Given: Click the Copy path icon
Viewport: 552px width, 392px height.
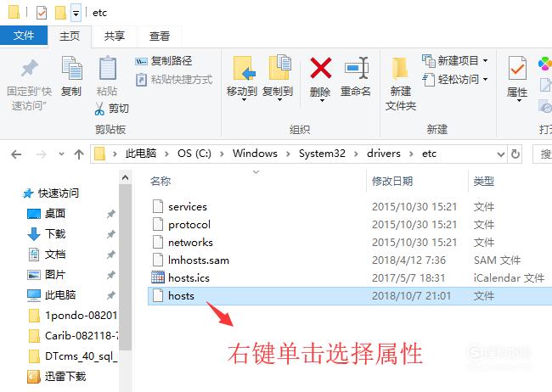Looking at the screenshot, I should (x=141, y=61).
